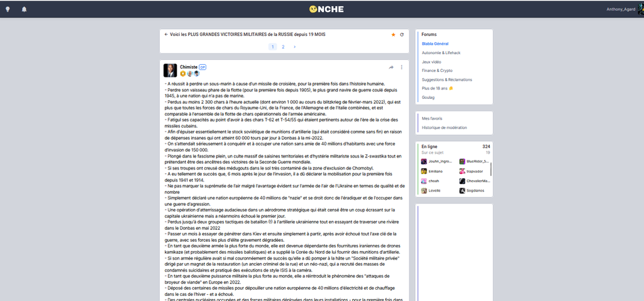
Task: Open user Emiliano by name
Action: pos(436,171)
